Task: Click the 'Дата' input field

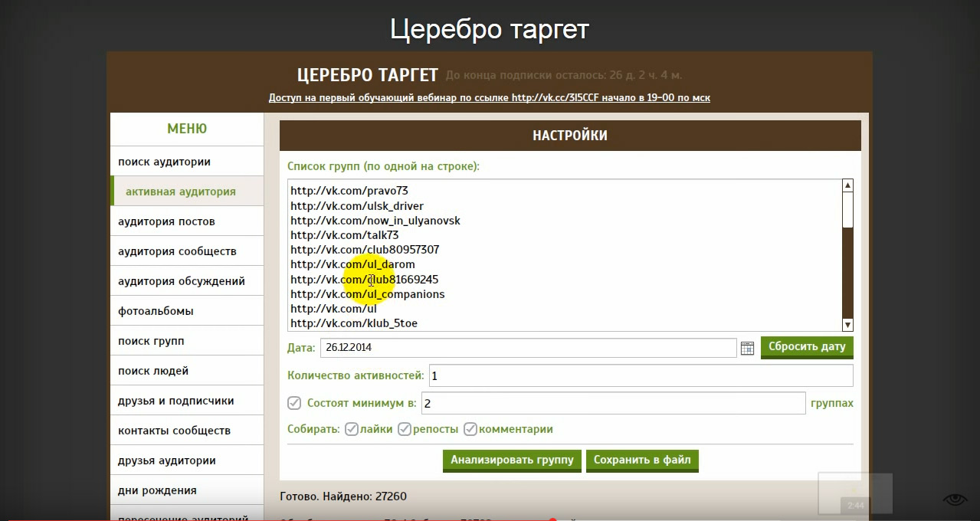Action: (x=528, y=347)
